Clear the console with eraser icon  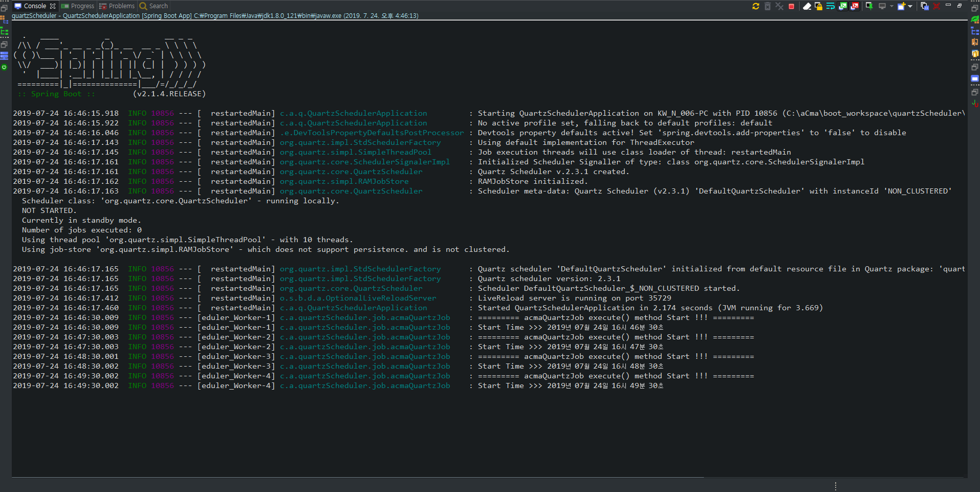(x=807, y=6)
